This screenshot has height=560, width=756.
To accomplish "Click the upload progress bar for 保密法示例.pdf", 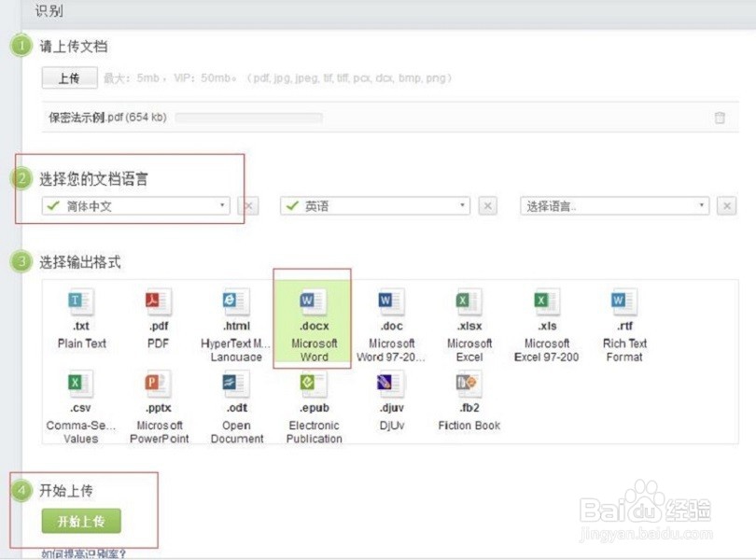I will 249,118.
